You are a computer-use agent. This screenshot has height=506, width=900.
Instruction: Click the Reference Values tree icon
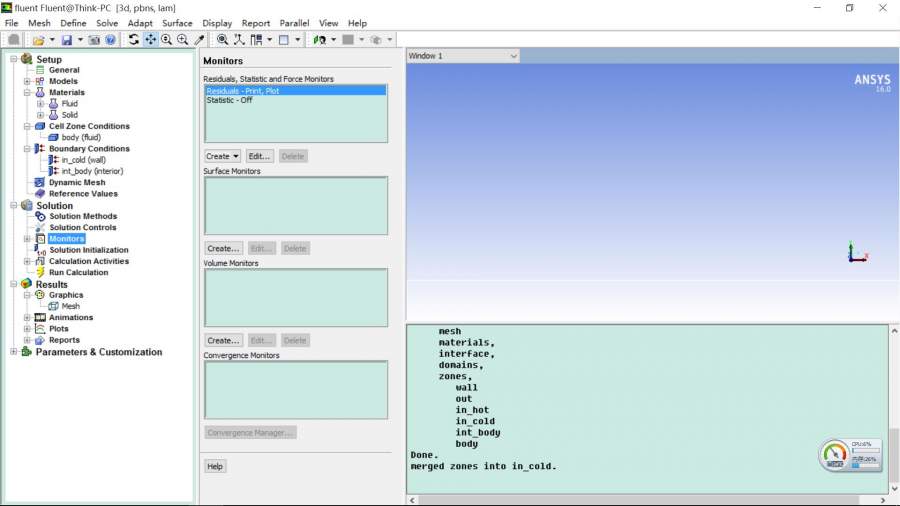pyautogui.click(x=40, y=194)
